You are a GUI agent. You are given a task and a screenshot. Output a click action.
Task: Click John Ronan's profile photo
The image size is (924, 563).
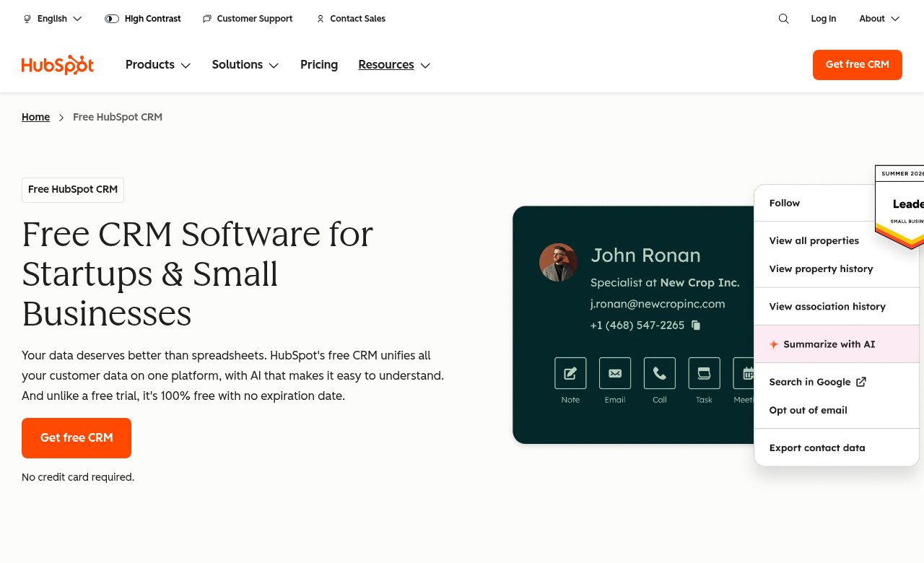click(x=558, y=262)
